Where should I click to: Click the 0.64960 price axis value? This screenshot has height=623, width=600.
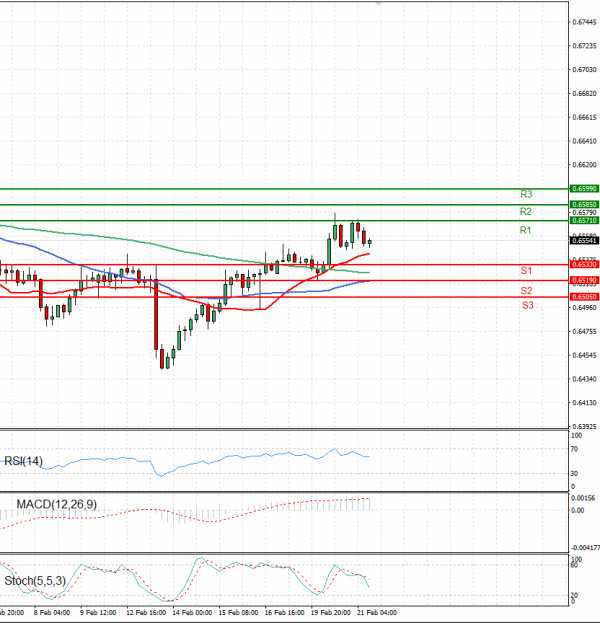584,308
